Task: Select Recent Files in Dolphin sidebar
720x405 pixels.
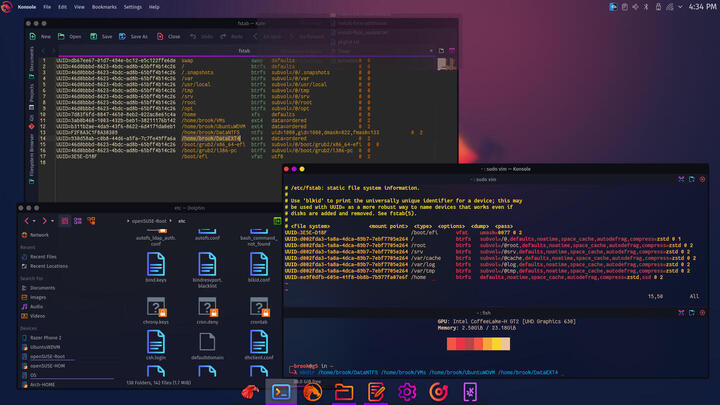Action: [39, 257]
